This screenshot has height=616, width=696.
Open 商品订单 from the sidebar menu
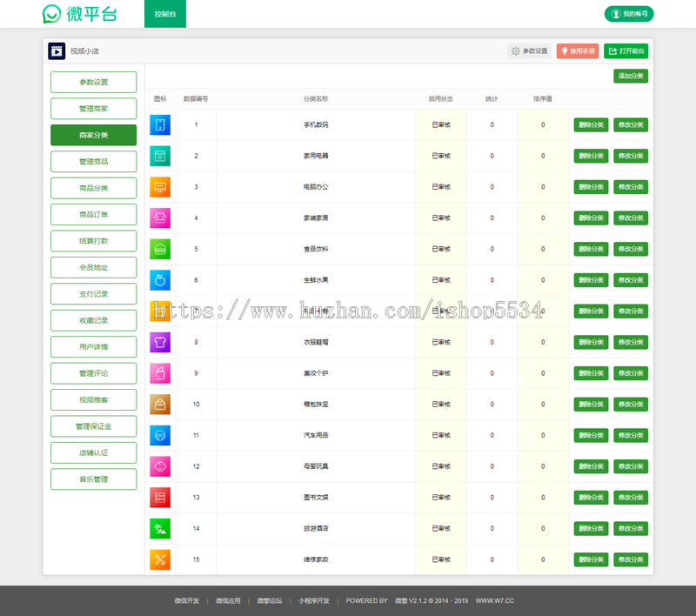[x=93, y=215]
